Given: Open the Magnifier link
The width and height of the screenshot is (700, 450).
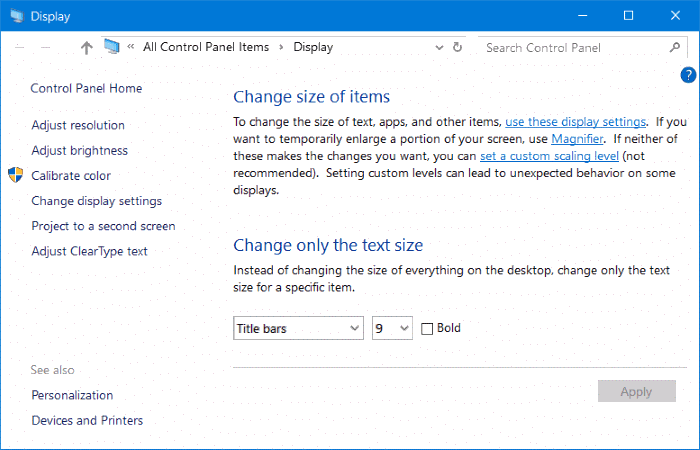Looking at the screenshot, I should coord(577,139).
